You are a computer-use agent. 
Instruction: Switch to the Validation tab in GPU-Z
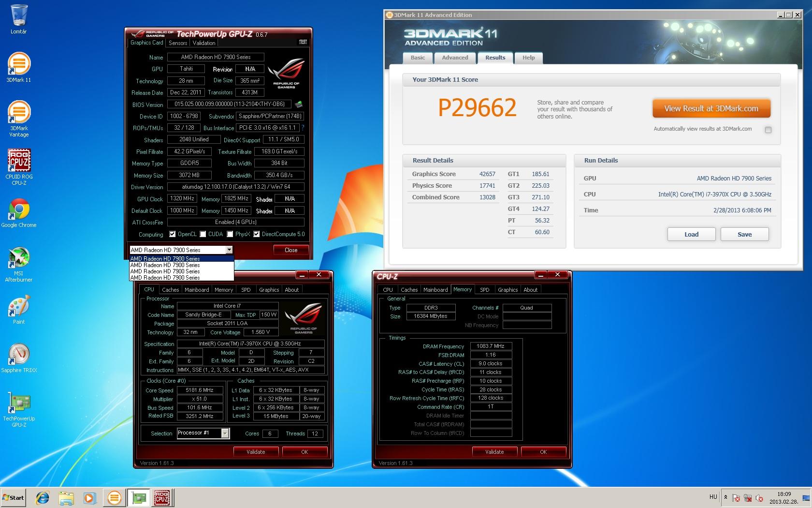tap(204, 43)
